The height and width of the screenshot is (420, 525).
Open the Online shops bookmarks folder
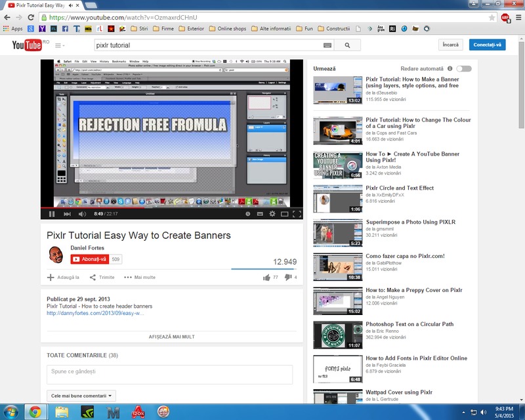228,29
